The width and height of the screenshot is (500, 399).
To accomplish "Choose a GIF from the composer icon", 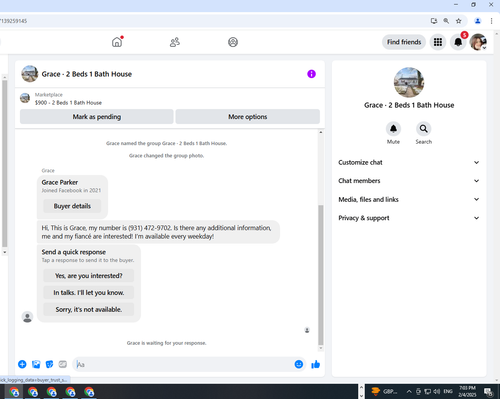I will pyautogui.click(x=63, y=364).
